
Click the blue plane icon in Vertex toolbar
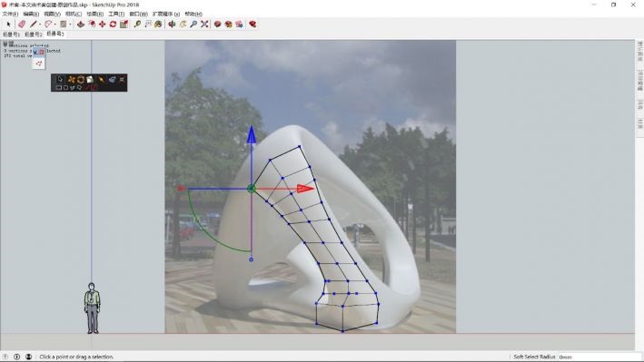click(112, 79)
